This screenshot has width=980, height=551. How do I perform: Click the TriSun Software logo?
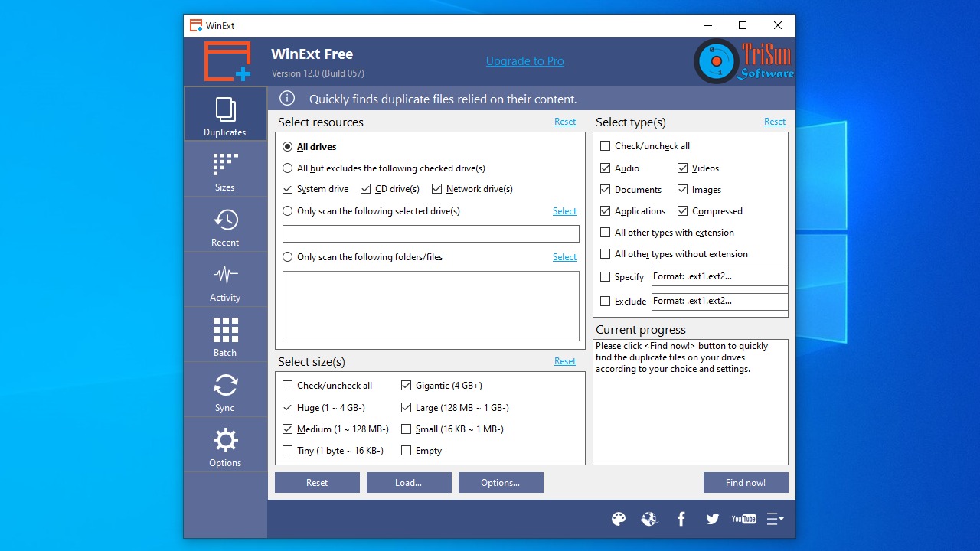click(743, 61)
